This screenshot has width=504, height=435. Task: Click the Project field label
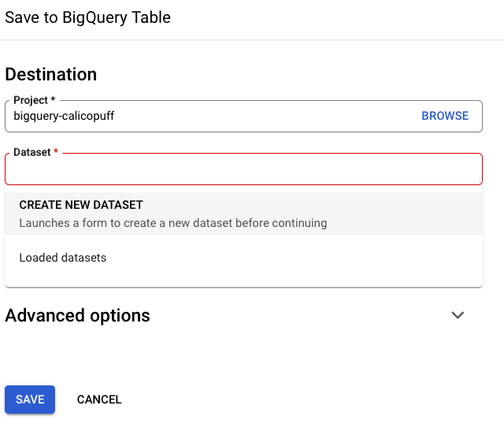[31, 100]
